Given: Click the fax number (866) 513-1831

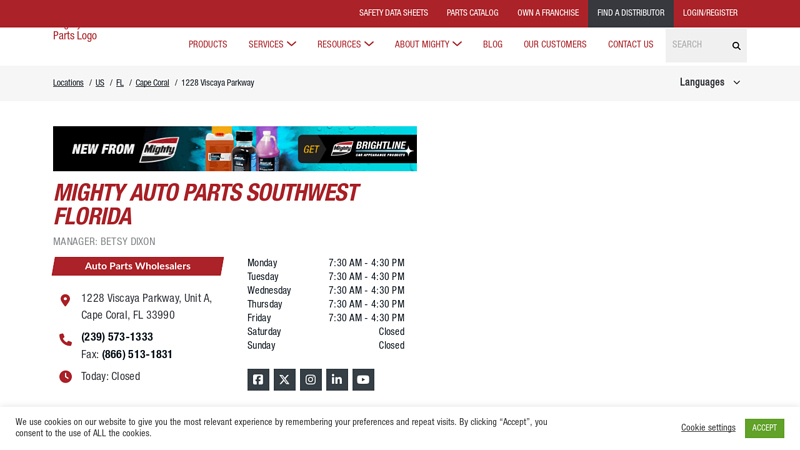Looking at the screenshot, I should 137,355.
